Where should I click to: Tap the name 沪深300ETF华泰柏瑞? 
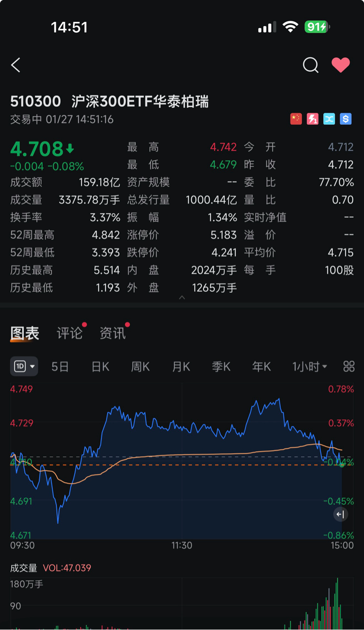(x=140, y=101)
